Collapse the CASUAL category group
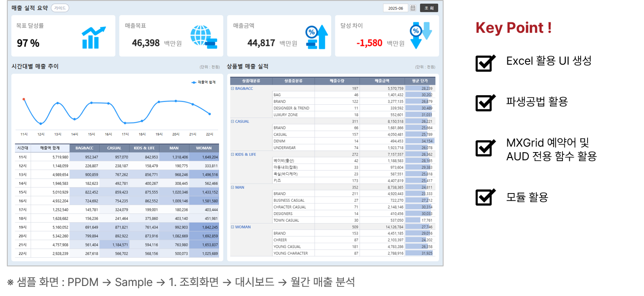 (232, 122)
